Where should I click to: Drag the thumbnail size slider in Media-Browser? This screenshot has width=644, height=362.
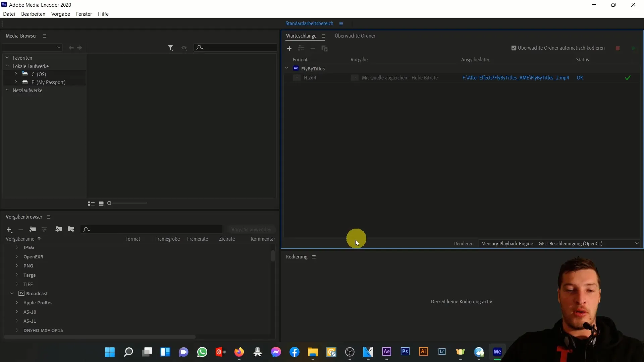coord(109,203)
